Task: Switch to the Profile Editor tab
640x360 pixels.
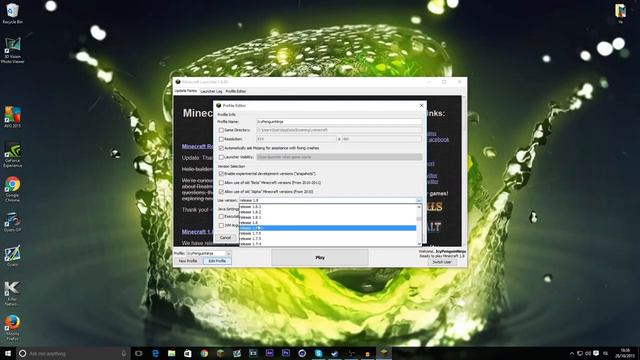Action: click(x=236, y=91)
